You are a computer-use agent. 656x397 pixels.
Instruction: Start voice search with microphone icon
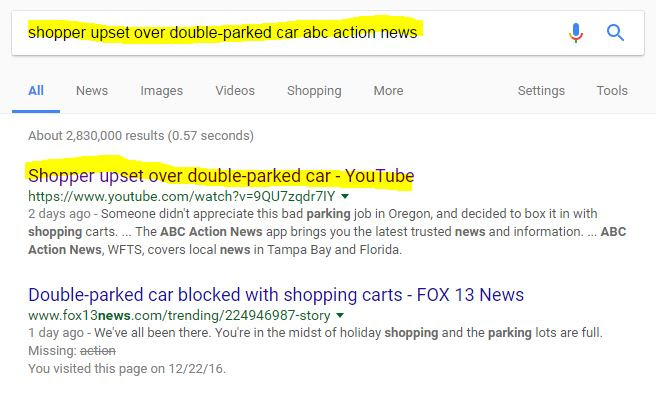[x=576, y=33]
